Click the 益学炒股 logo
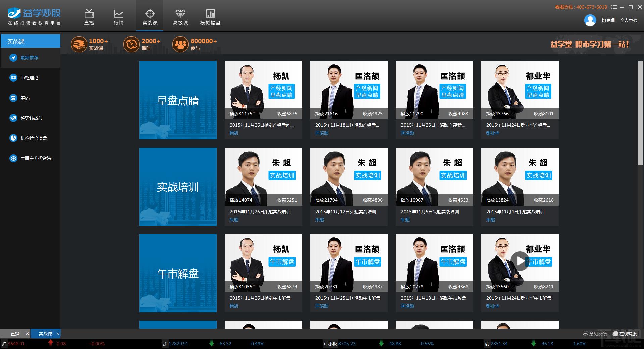This screenshot has height=349, width=644. pos(34,16)
